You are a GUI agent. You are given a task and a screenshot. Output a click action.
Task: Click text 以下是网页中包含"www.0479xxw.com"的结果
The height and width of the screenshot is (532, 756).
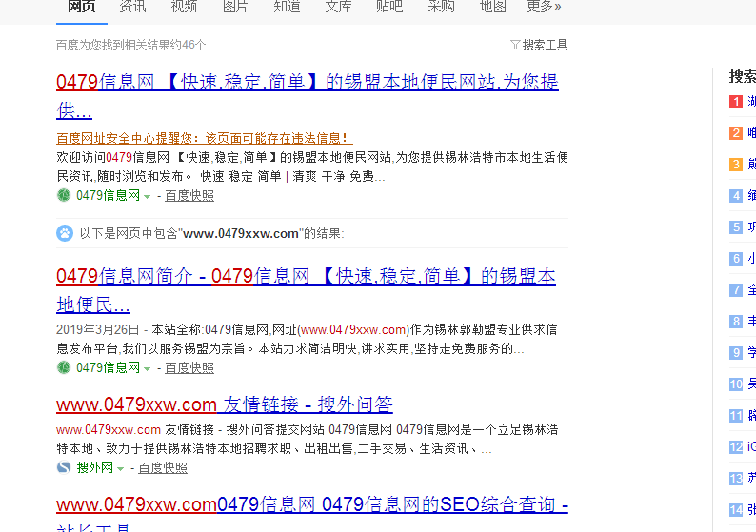click(x=211, y=233)
